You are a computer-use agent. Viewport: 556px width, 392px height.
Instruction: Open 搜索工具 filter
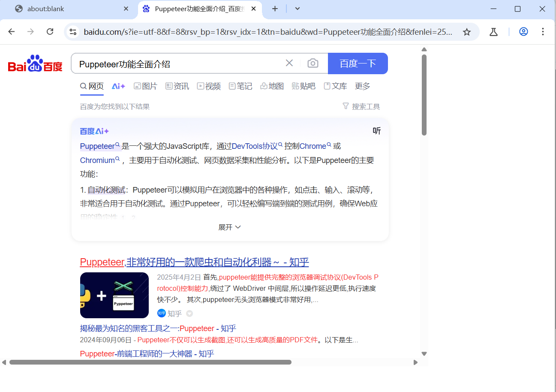(x=361, y=106)
